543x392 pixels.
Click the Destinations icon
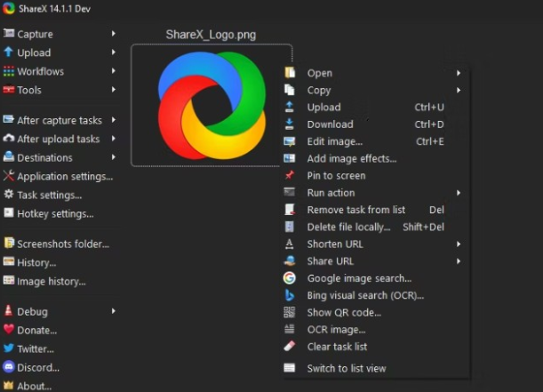coord(9,157)
